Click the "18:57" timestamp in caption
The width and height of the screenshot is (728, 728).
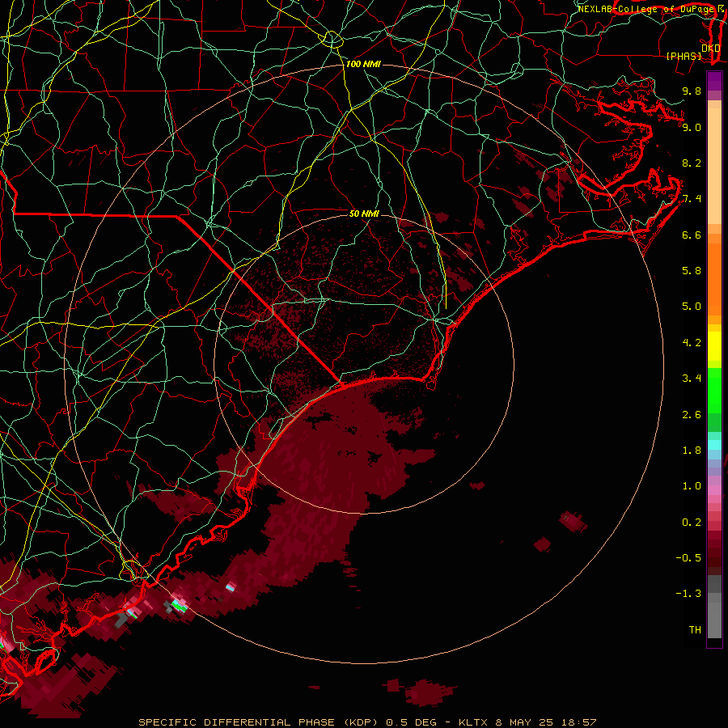[579, 722]
